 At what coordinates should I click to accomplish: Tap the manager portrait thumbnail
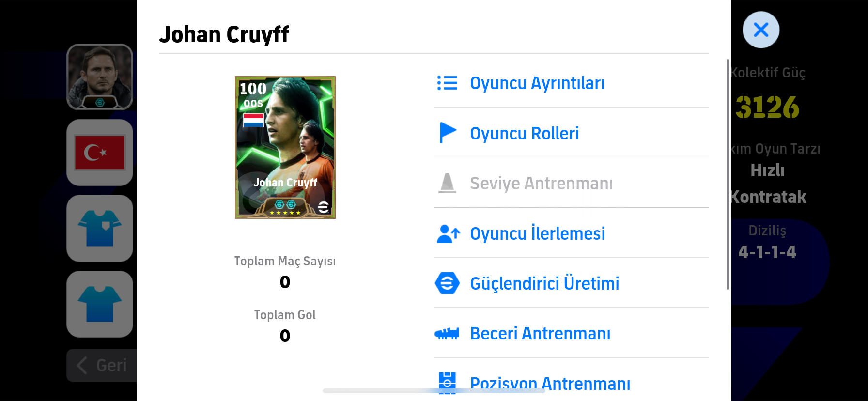[100, 77]
